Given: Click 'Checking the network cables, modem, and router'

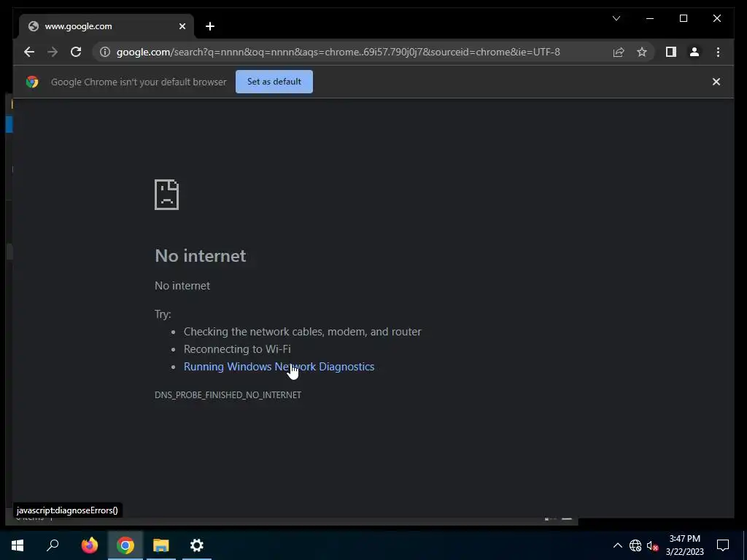Looking at the screenshot, I should click(x=303, y=332).
